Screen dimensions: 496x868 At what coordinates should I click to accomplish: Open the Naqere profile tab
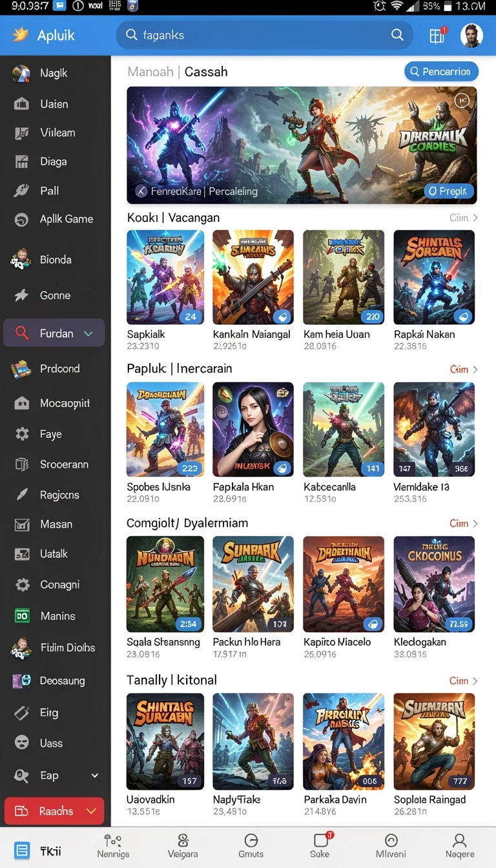click(x=459, y=846)
